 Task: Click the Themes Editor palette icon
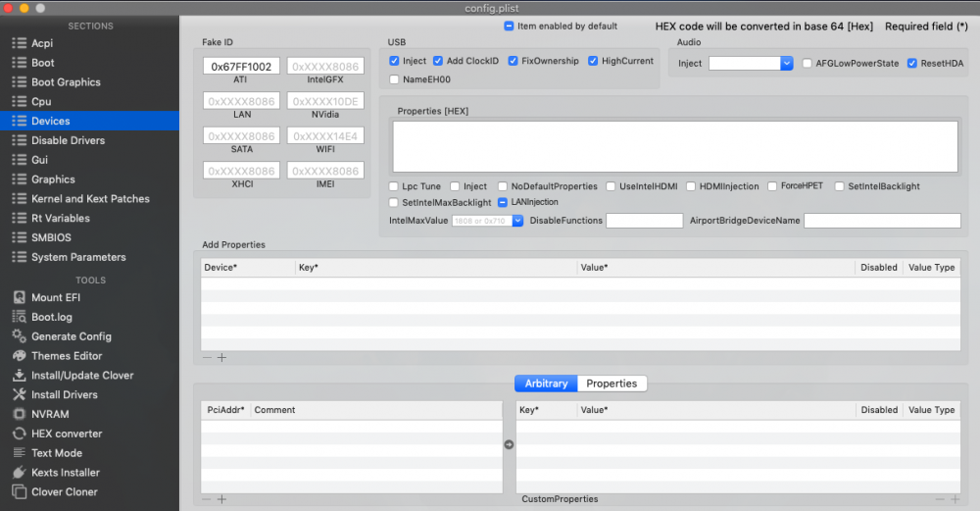coord(20,355)
